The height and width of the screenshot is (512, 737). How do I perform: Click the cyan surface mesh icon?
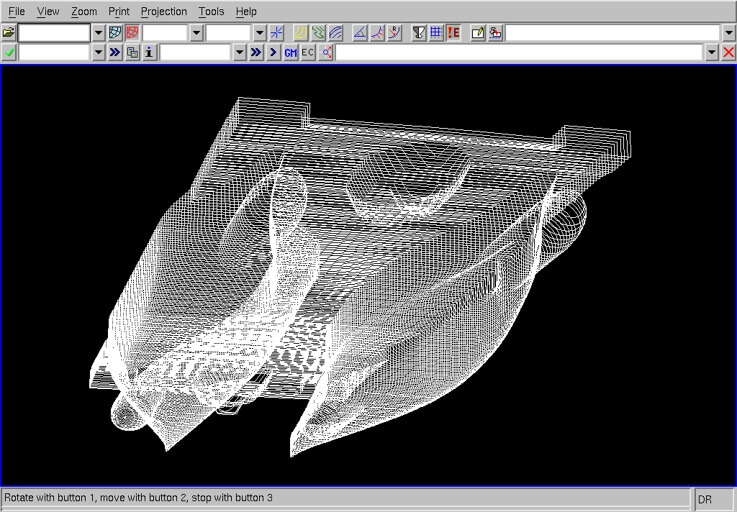(115, 33)
